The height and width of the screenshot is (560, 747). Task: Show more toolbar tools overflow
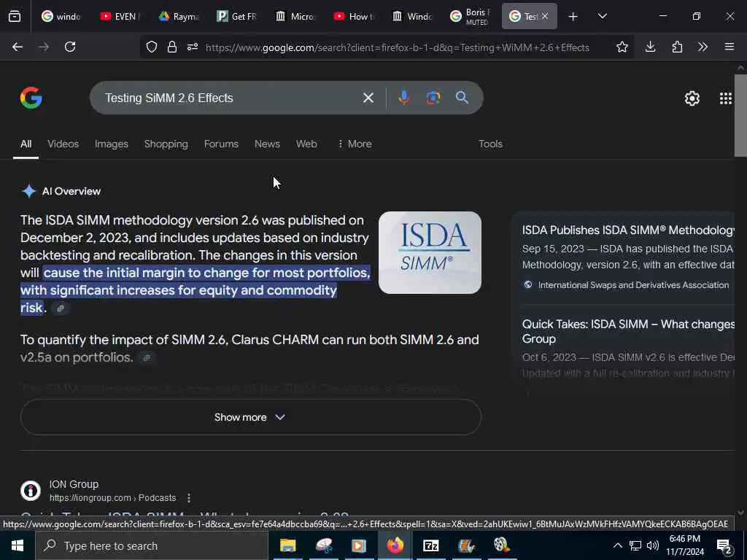pos(703,47)
